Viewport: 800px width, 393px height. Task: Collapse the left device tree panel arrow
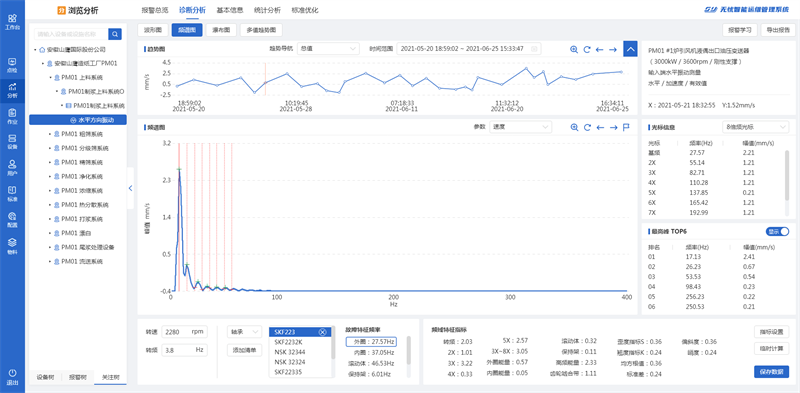coord(130,188)
